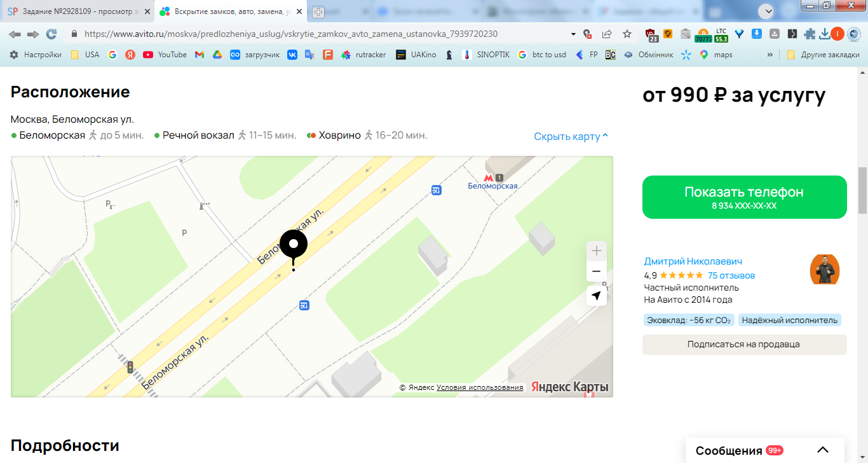Close the Вскрытие замков tab
Screen dimensions: 868x463
point(300,11)
